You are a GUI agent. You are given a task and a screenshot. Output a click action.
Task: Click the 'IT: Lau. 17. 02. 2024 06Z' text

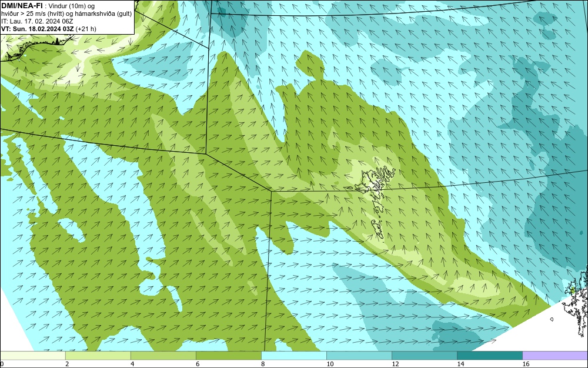(37, 21)
